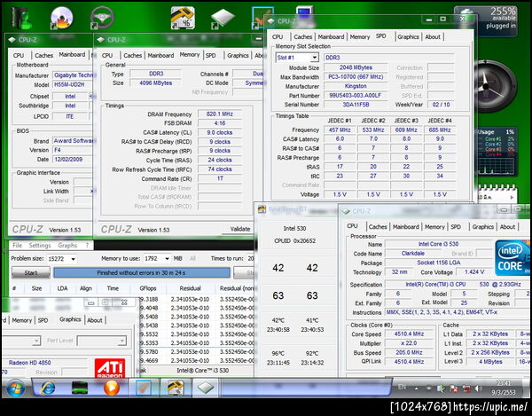Image resolution: width=532 pixels, height=416 pixels.
Task: Click the ATI Radeon logo
Action: (x=110, y=368)
